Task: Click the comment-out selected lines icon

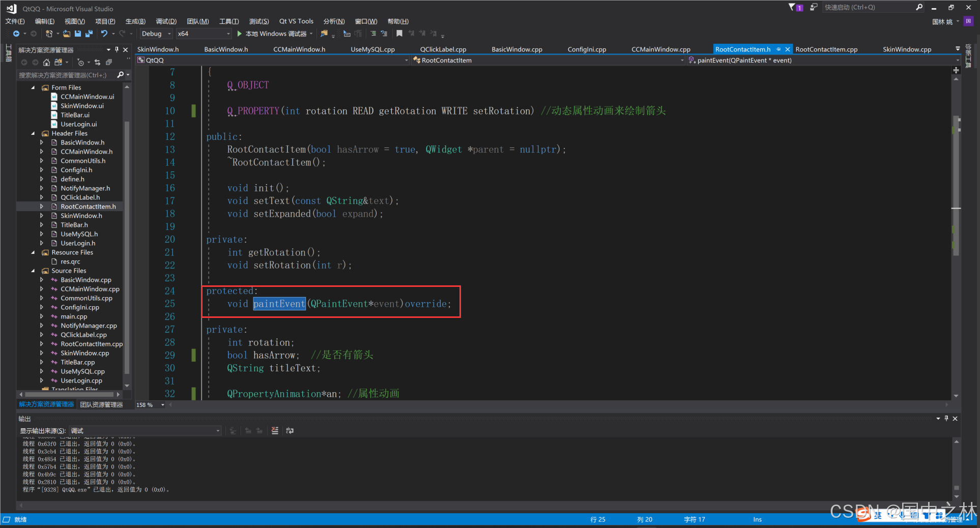Action: 373,34
